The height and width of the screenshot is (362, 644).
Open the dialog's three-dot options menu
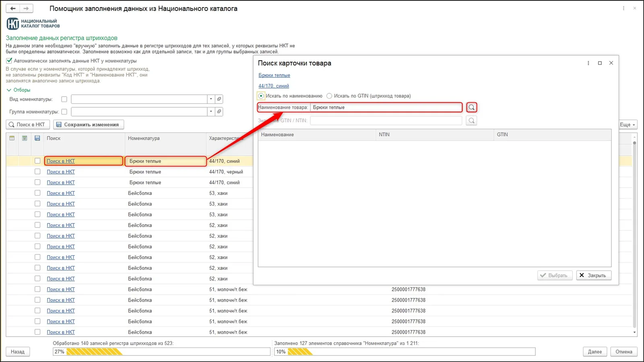click(x=588, y=63)
